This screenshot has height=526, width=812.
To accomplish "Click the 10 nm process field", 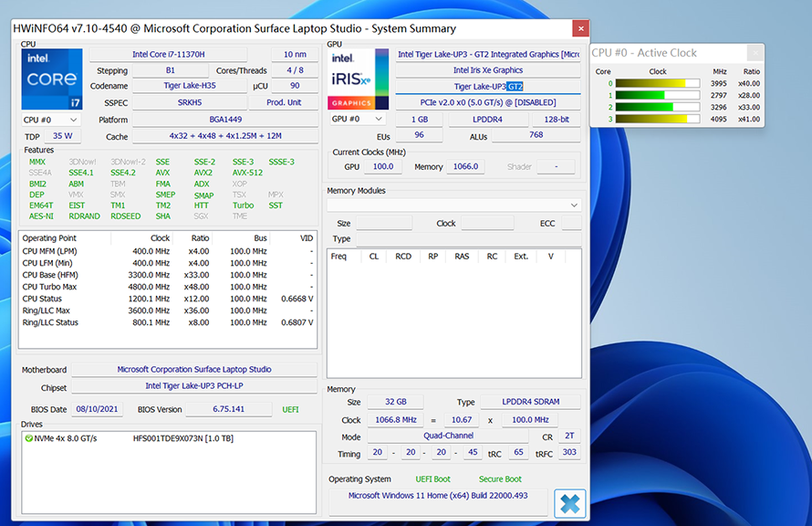I will coord(295,55).
